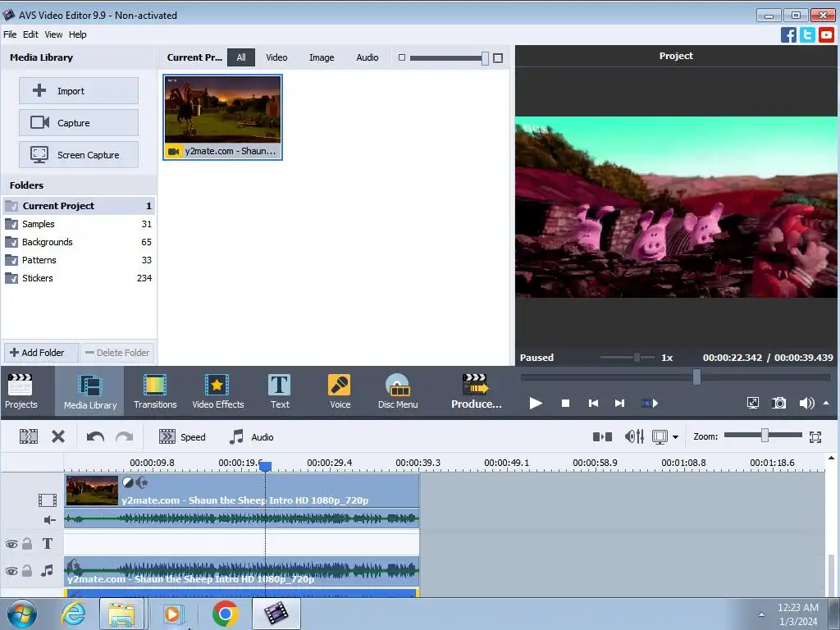The image size is (840, 630).
Task: Adjust the timeline Zoom slider
Action: tap(765, 436)
